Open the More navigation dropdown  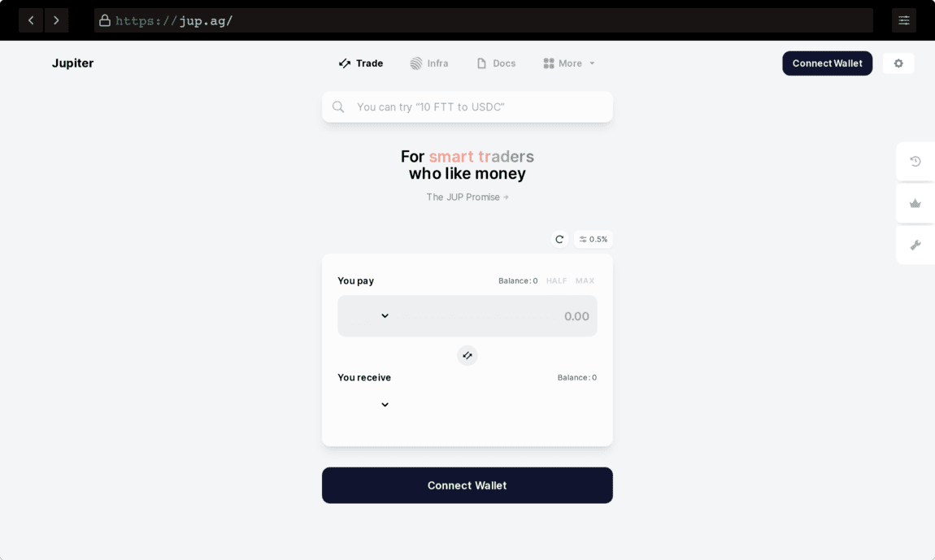click(569, 63)
